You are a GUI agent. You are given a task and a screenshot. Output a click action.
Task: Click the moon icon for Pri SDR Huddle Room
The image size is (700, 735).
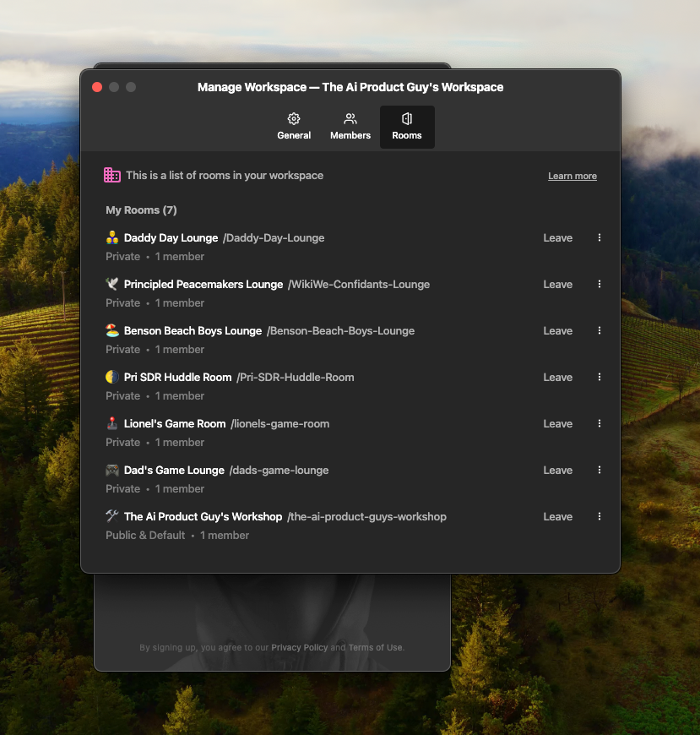click(x=112, y=377)
